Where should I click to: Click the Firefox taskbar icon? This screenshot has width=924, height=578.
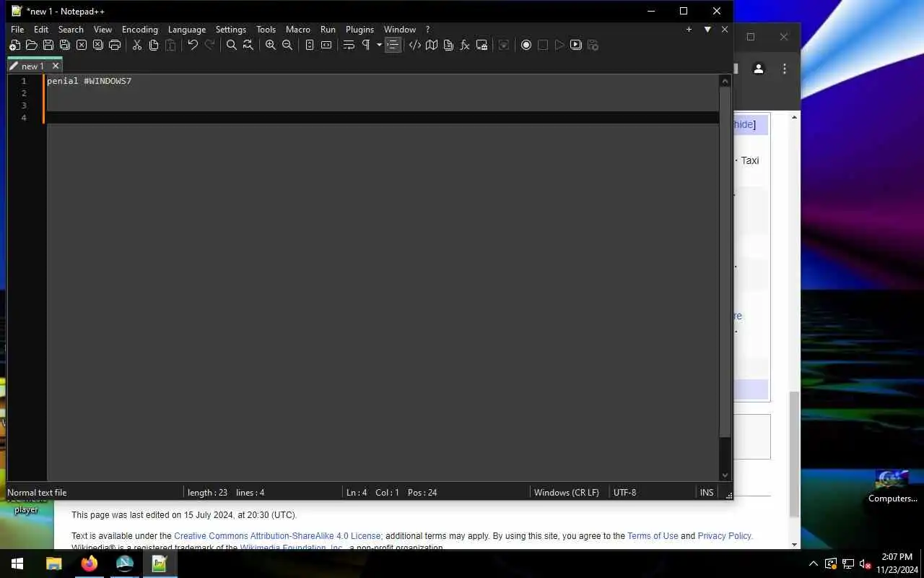(x=90, y=564)
